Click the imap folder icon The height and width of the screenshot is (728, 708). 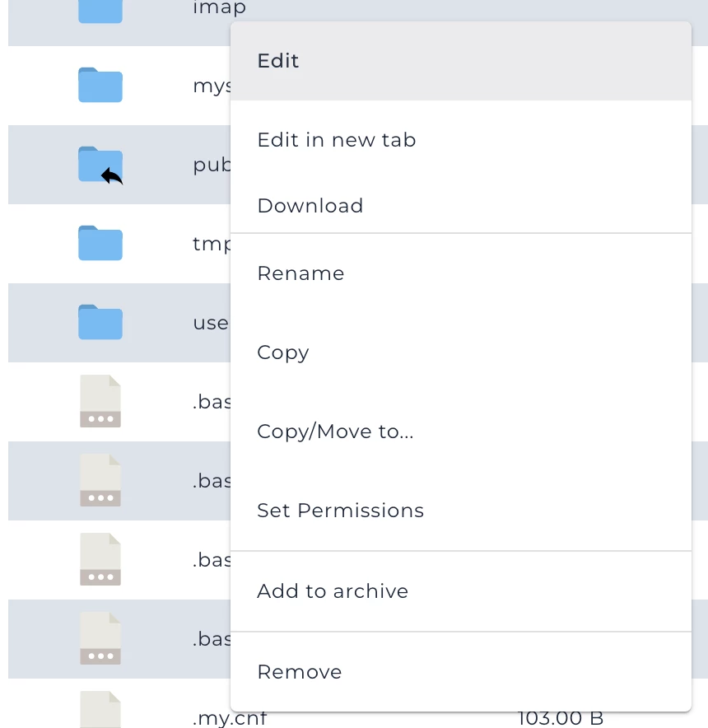point(100,12)
